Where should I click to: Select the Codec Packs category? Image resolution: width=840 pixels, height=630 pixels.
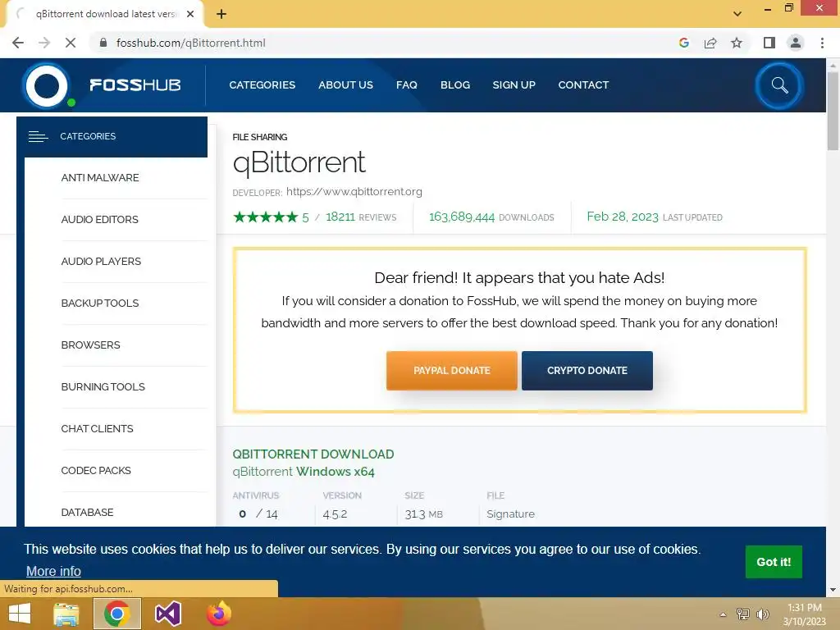96,470
